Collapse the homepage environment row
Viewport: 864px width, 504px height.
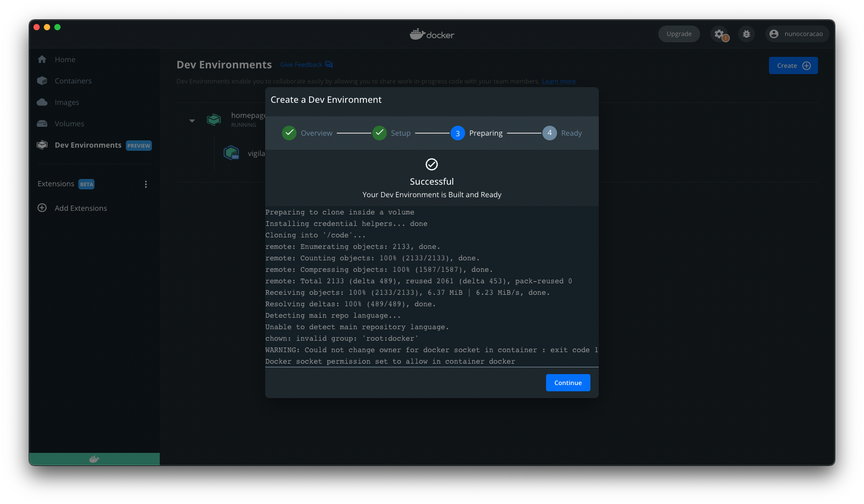tap(192, 121)
